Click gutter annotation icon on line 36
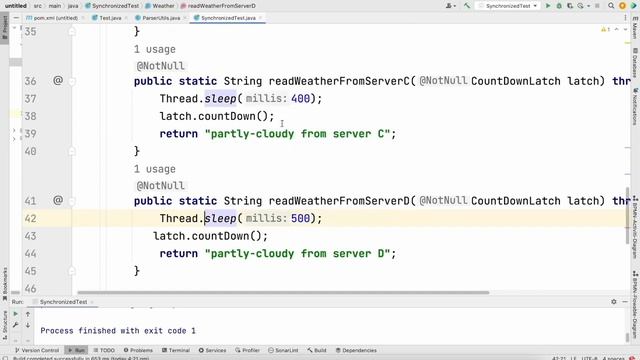 pos(58,80)
